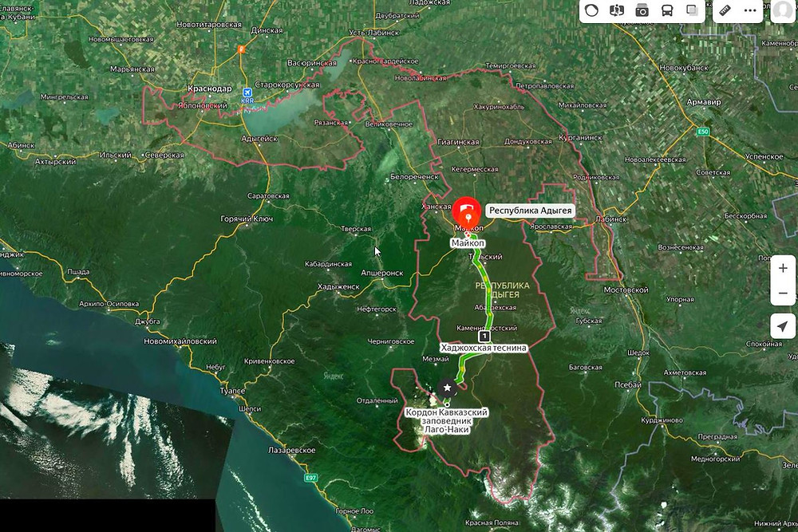
Task: Locate me with the arrow button
Action: [783, 326]
